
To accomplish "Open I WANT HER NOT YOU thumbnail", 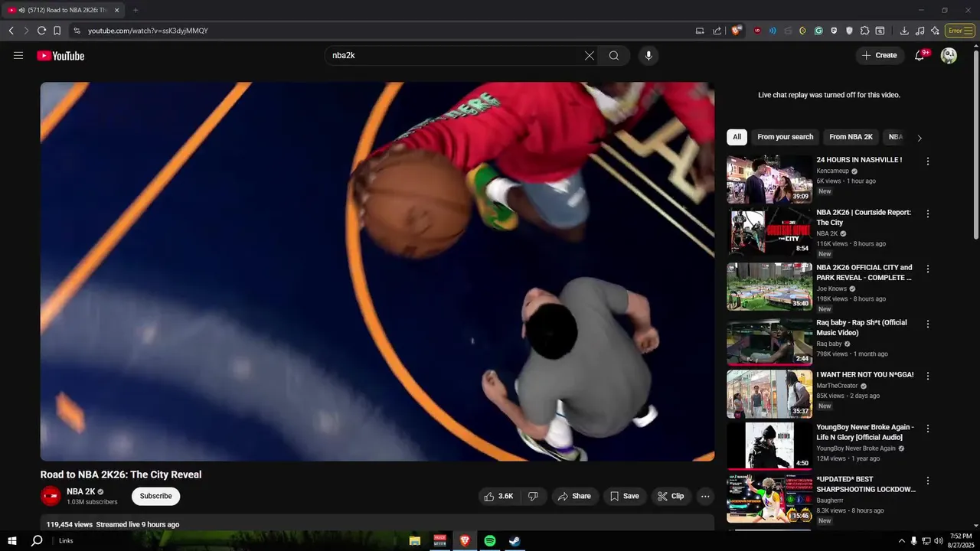I will pyautogui.click(x=769, y=394).
